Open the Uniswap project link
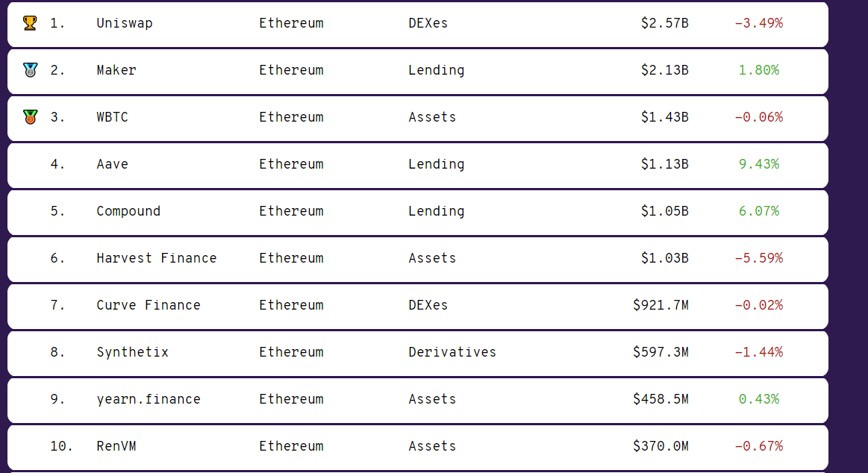Viewport: 868px width, 473px height. coord(125,23)
